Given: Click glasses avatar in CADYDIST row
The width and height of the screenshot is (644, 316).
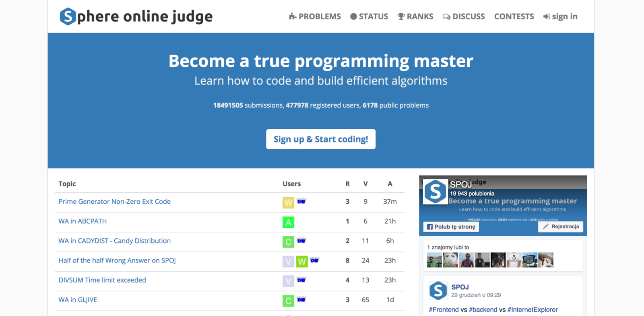Looking at the screenshot, I should 301,240.
